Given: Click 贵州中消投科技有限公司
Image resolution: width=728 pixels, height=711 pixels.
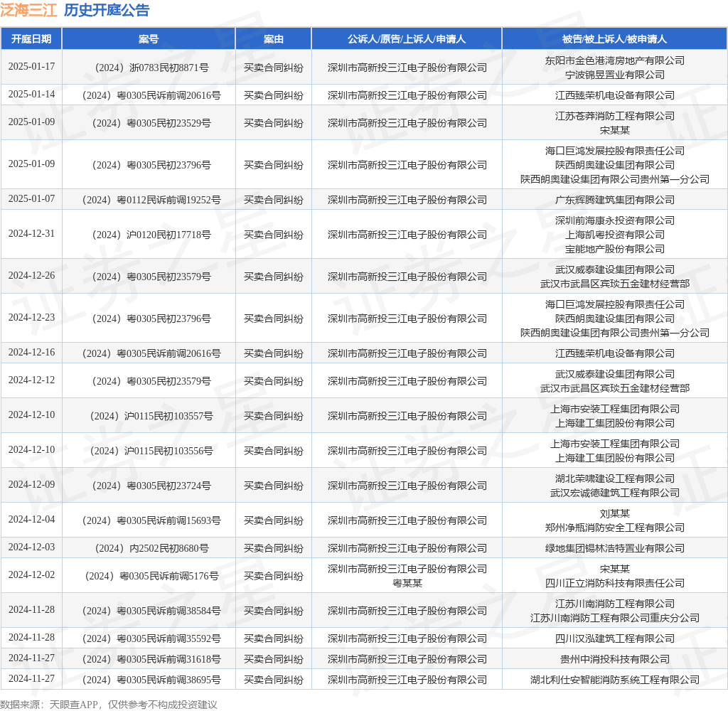Looking at the screenshot, I should click(x=615, y=659).
